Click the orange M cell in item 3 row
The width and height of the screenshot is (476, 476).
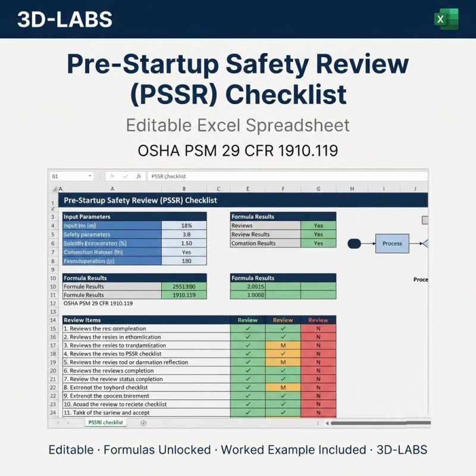click(283, 346)
